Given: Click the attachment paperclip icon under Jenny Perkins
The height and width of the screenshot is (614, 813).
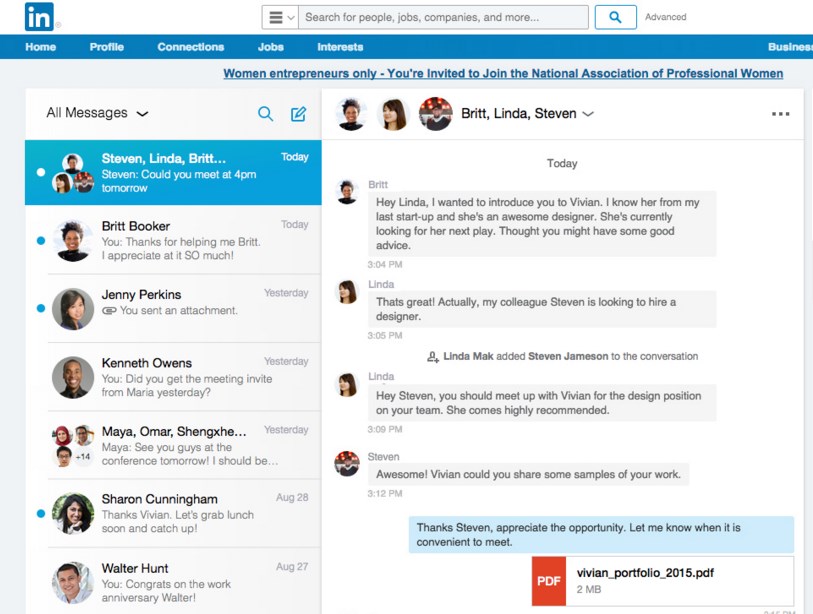Looking at the screenshot, I should [109, 311].
